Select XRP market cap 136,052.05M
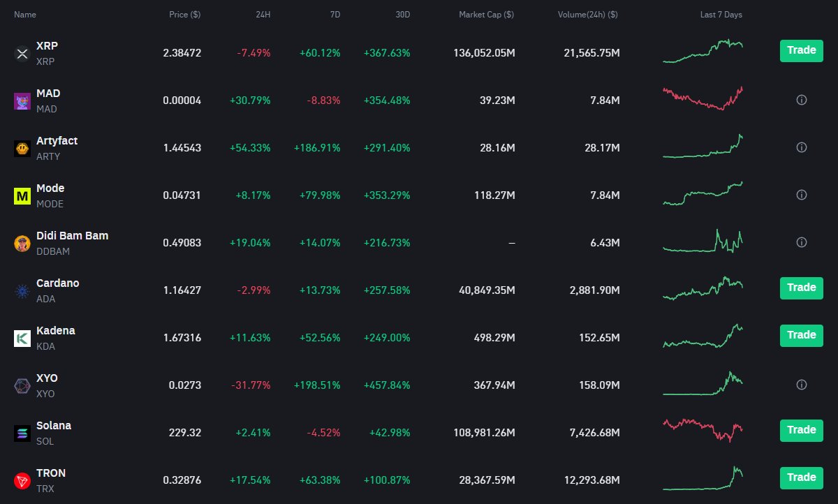The width and height of the screenshot is (838, 504). [x=484, y=53]
